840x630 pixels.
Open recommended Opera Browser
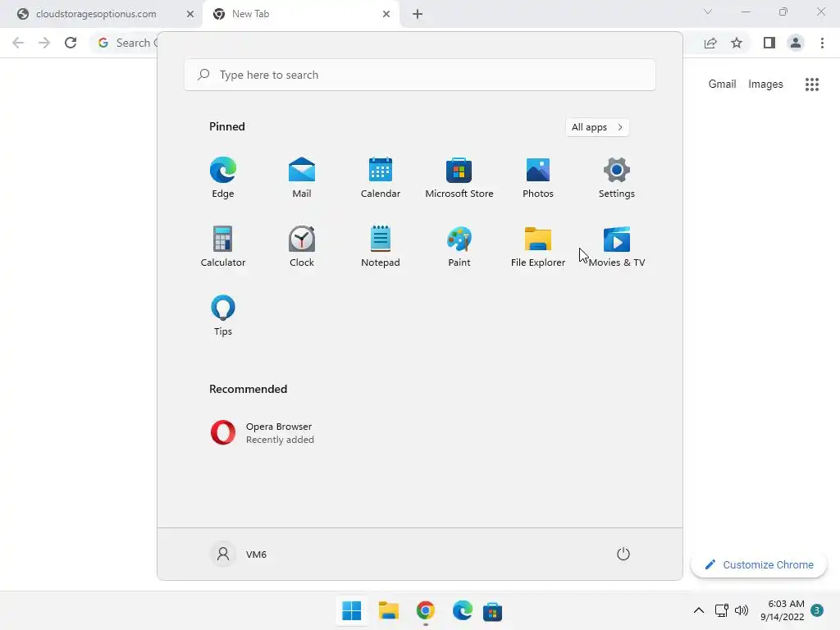(x=262, y=433)
